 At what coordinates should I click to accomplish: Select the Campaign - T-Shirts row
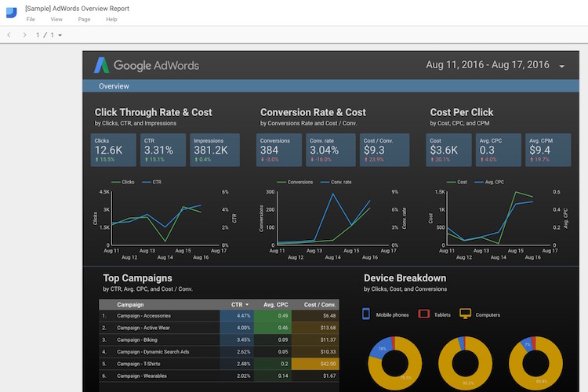[219, 364]
